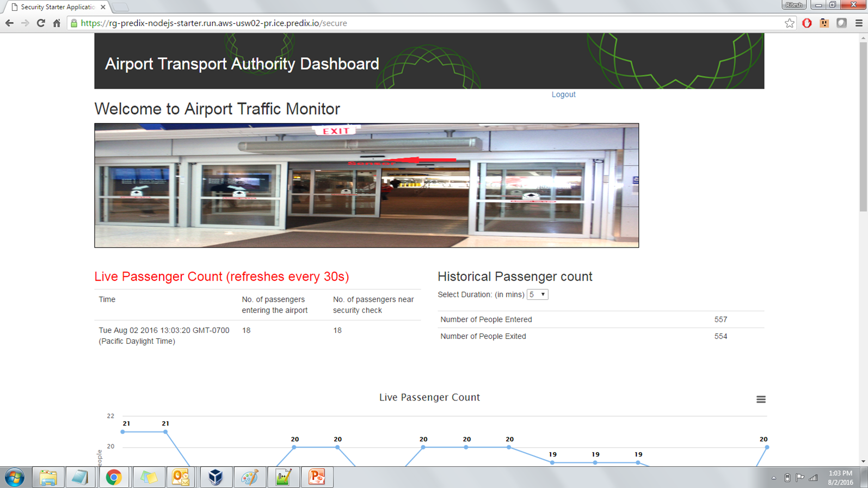Screen dimensions: 868x488
Task: Click the passengers near security check header
Action: [x=373, y=305]
